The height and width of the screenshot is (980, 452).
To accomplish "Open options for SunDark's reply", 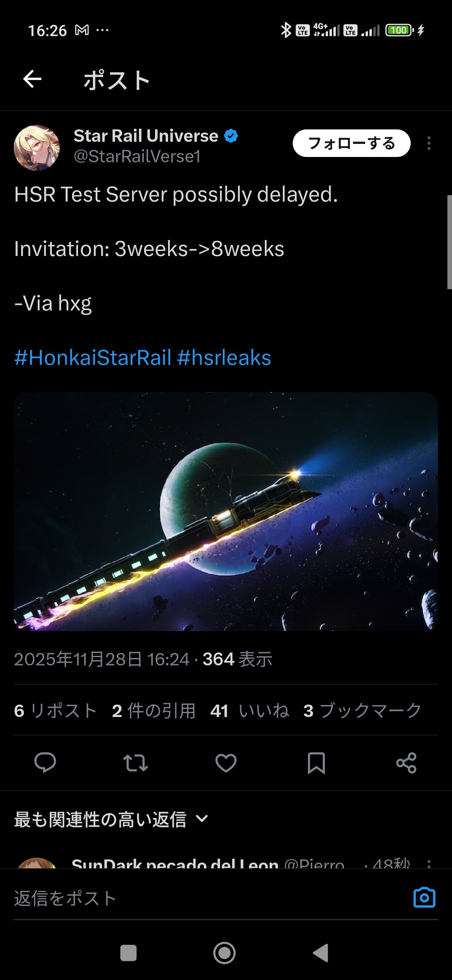I will click(x=429, y=864).
